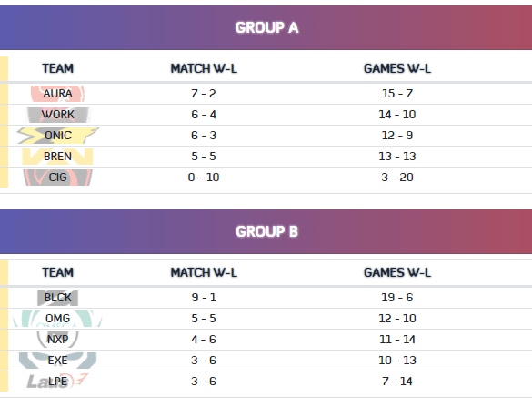Click the OMG team logo
The height and width of the screenshot is (407, 532).
coord(57,319)
